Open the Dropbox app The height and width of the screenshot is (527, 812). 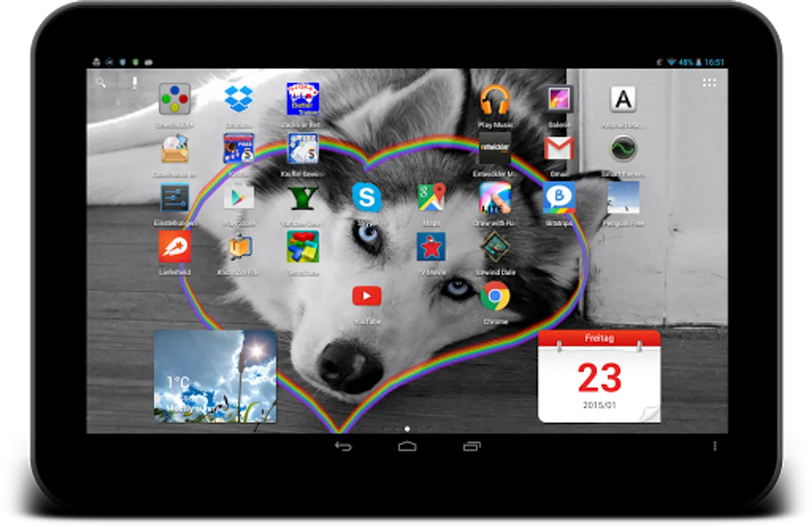tap(239, 99)
